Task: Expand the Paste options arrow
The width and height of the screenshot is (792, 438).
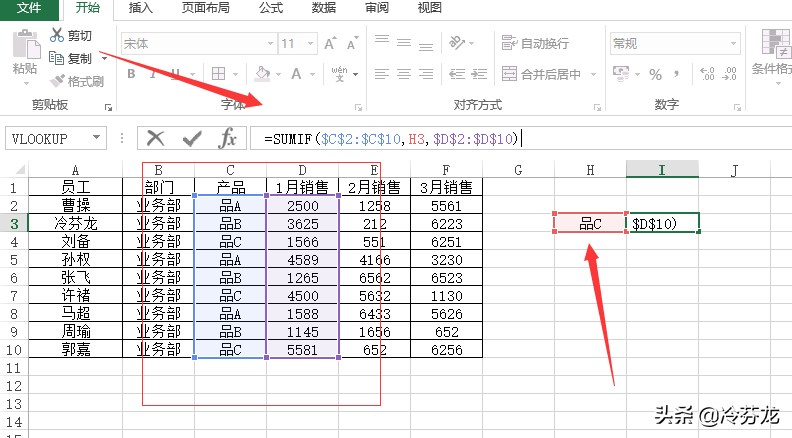Action: coord(26,82)
